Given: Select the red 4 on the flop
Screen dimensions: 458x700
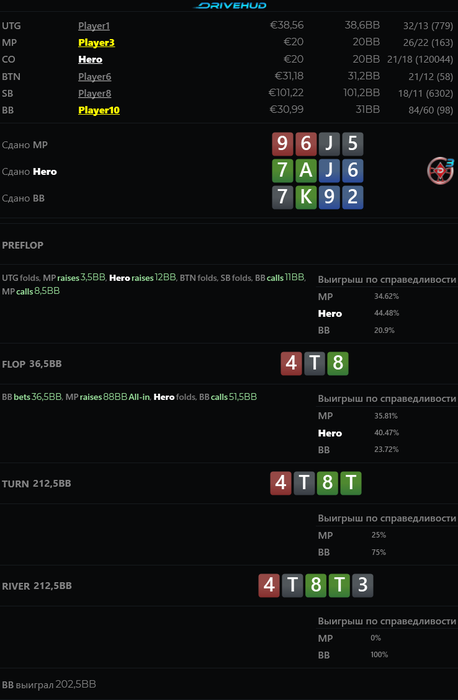Looking at the screenshot, I should tap(291, 363).
